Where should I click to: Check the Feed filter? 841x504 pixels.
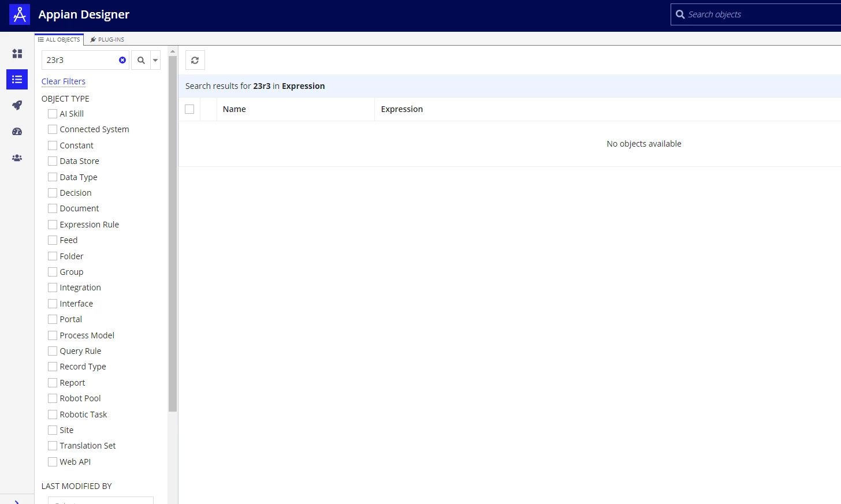point(53,240)
